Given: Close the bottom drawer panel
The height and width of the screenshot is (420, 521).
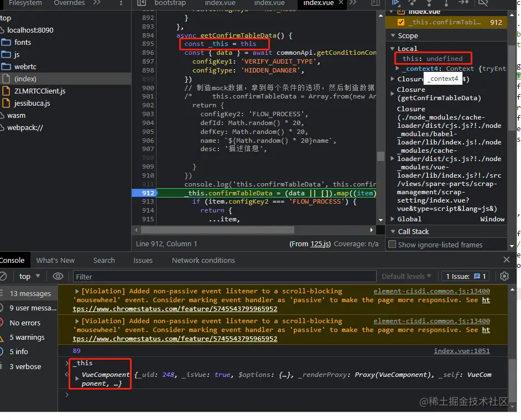Looking at the screenshot, I should 507,260.
